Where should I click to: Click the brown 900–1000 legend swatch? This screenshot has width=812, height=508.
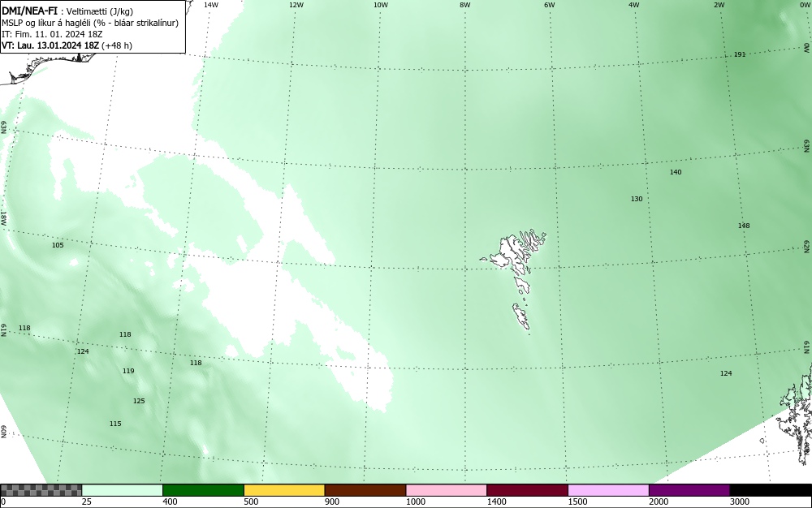coord(365,490)
